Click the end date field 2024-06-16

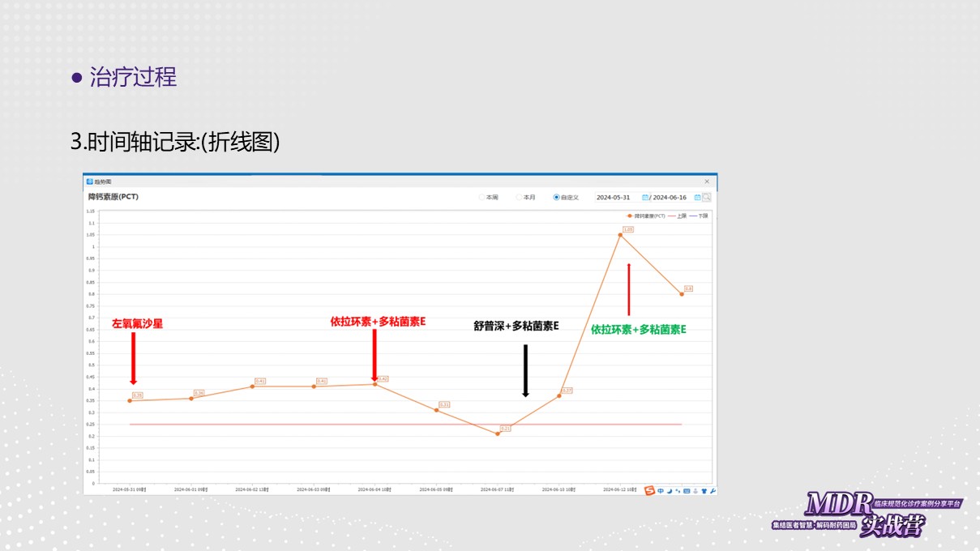670,197
